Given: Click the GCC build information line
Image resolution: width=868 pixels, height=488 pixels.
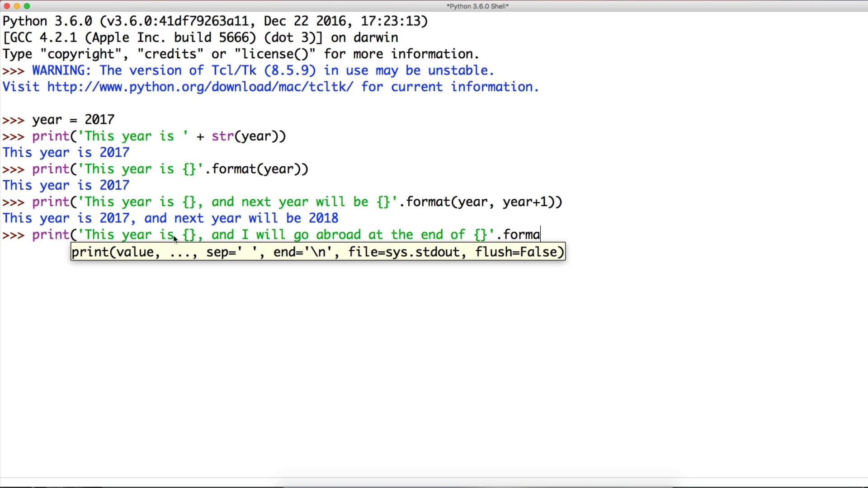Looking at the screenshot, I should point(199,38).
